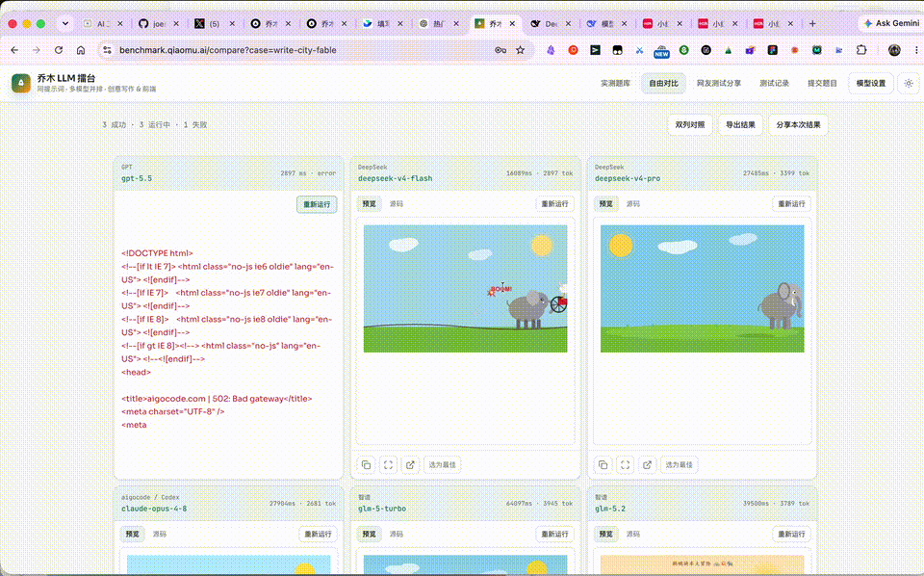The width and height of the screenshot is (924, 576).
Task: Show 源码 for glm-5.2
Action: (x=633, y=535)
